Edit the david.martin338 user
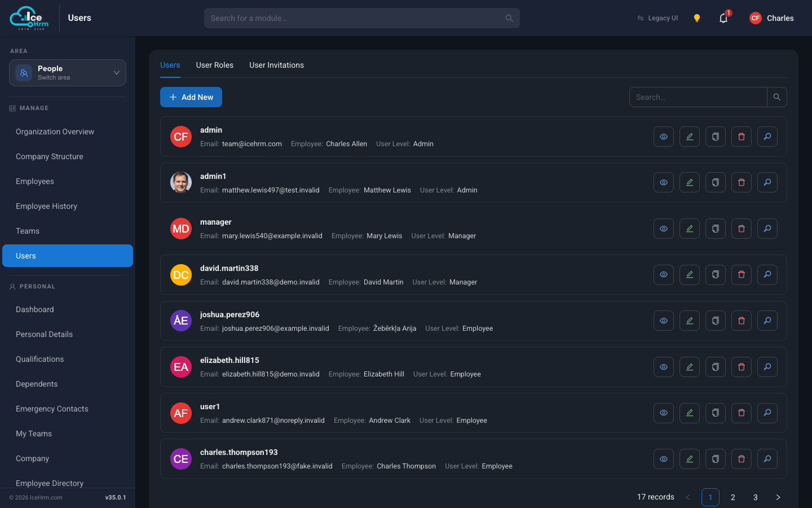The width and height of the screenshot is (812, 508). pos(690,274)
